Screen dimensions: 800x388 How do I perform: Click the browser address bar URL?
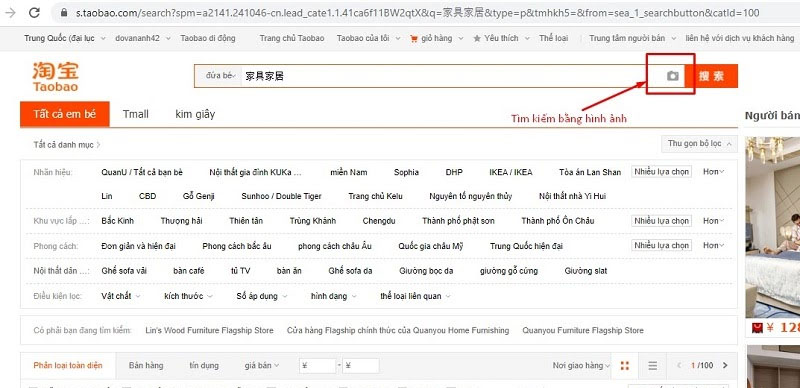tap(417, 13)
